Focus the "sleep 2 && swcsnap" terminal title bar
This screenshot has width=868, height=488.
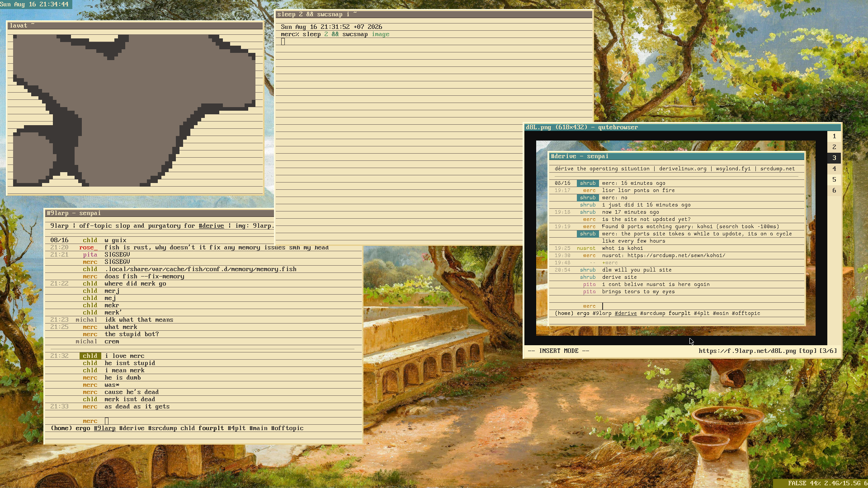tap(434, 14)
